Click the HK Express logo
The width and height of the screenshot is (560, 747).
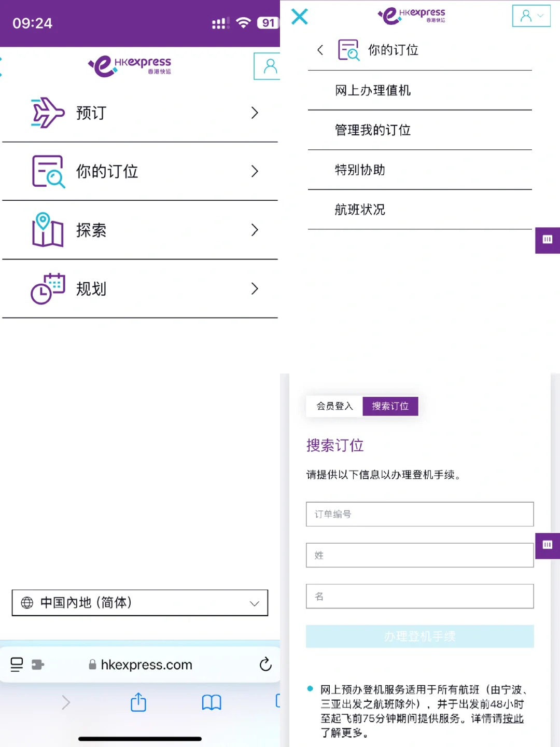coord(129,65)
